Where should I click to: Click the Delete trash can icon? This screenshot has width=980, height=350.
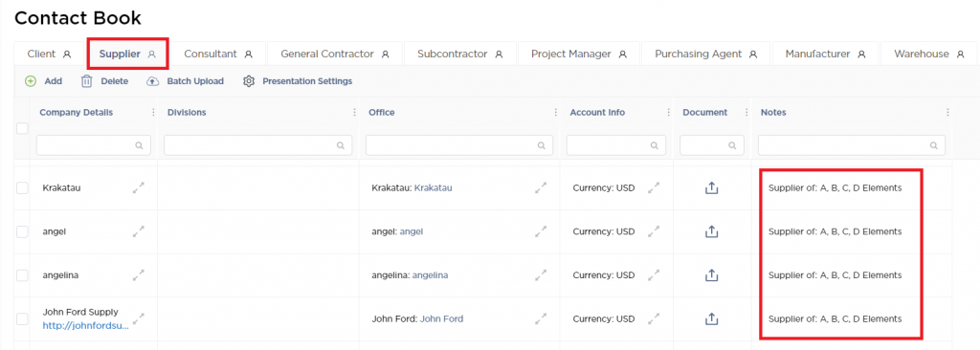click(87, 81)
